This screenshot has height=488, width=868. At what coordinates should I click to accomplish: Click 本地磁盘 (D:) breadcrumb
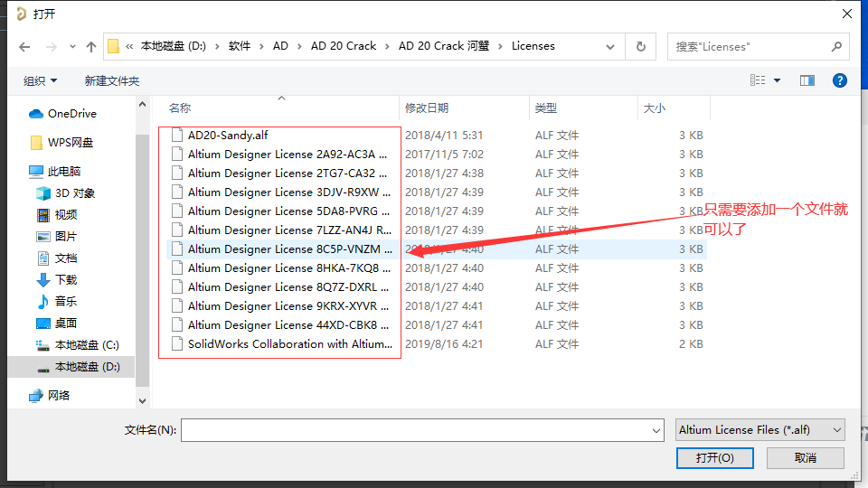[174, 46]
